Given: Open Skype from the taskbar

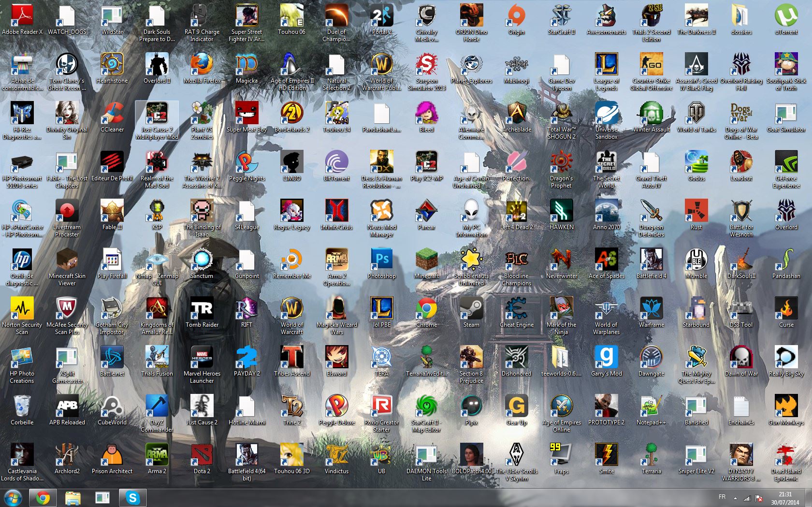Looking at the screenshot, I should pyautogui.click(x=132, y=498).
